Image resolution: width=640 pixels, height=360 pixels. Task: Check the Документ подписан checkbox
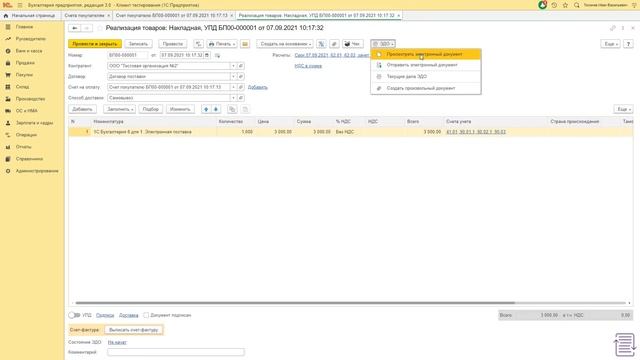tap(146, 315)
